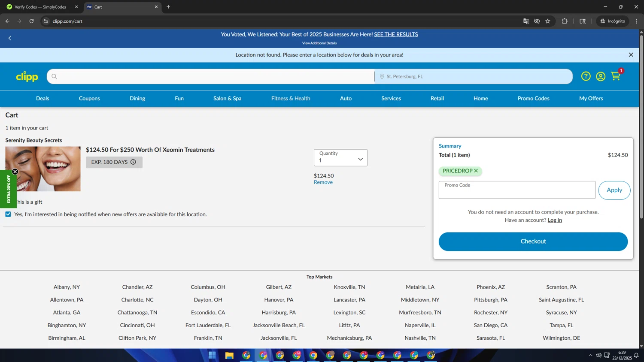Screen dimensions: 644x362
Task: Open the Quantity dropdown
Action: coord(340,158)
